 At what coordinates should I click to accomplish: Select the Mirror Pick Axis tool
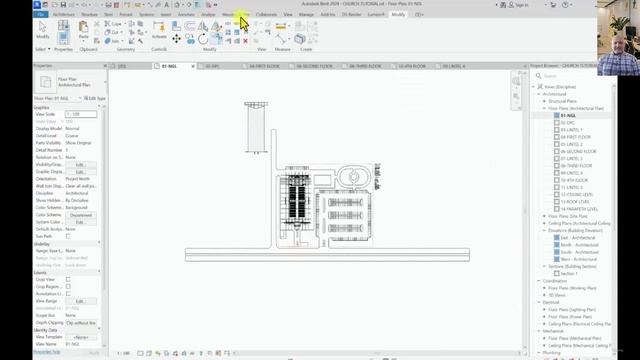pos(203,26)
